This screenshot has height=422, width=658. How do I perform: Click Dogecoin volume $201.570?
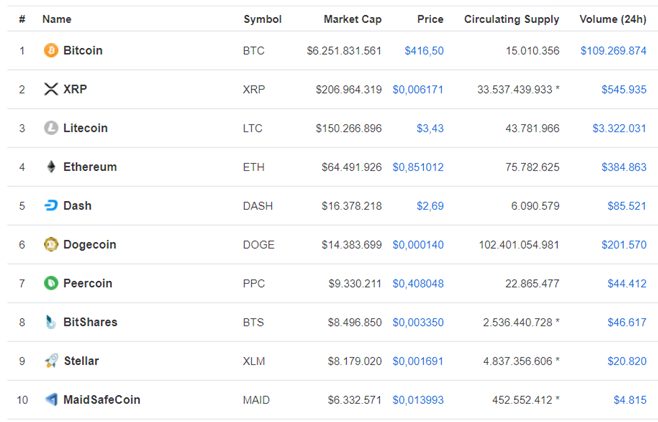click(624, 245)
